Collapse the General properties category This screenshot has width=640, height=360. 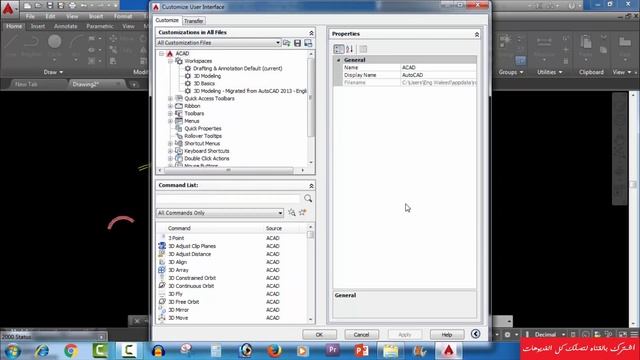tap(338, 60)
